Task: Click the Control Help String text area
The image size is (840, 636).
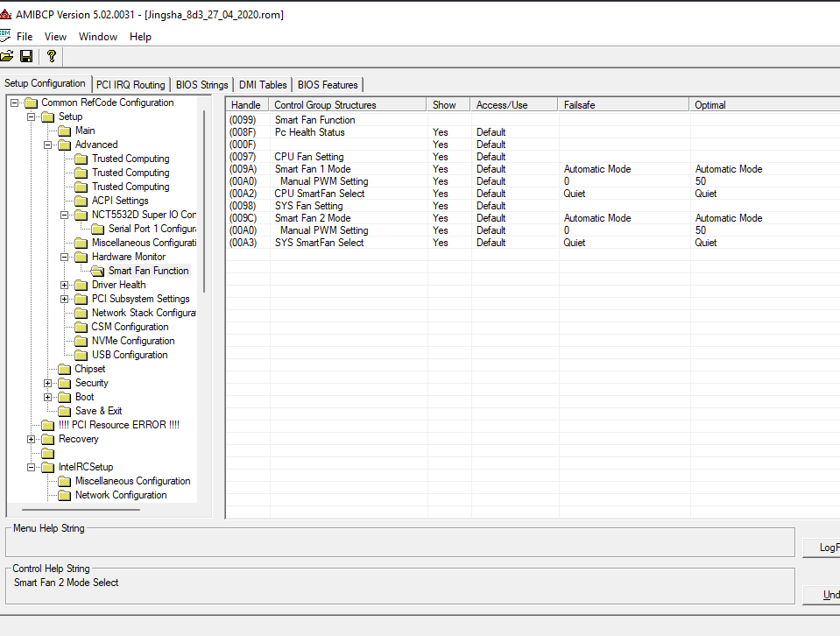Action: click(399, 586)
